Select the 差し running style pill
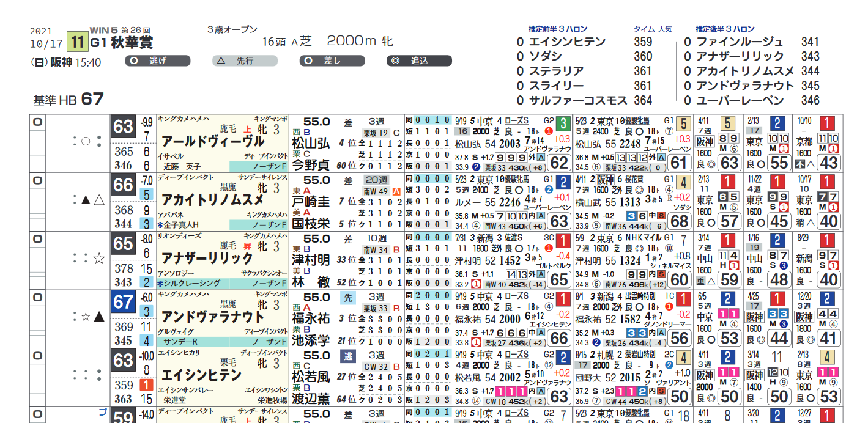Image resolution: width=868 pixels, height=423 pixels. click(x=332, y=61)
